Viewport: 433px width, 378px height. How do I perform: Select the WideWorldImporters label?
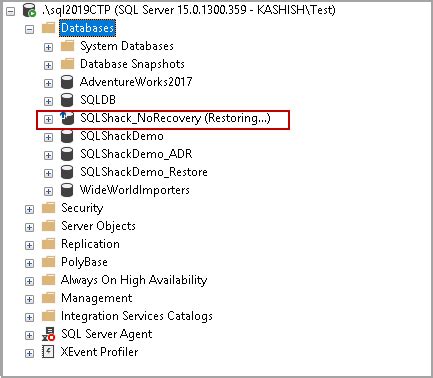pos(135,190)
